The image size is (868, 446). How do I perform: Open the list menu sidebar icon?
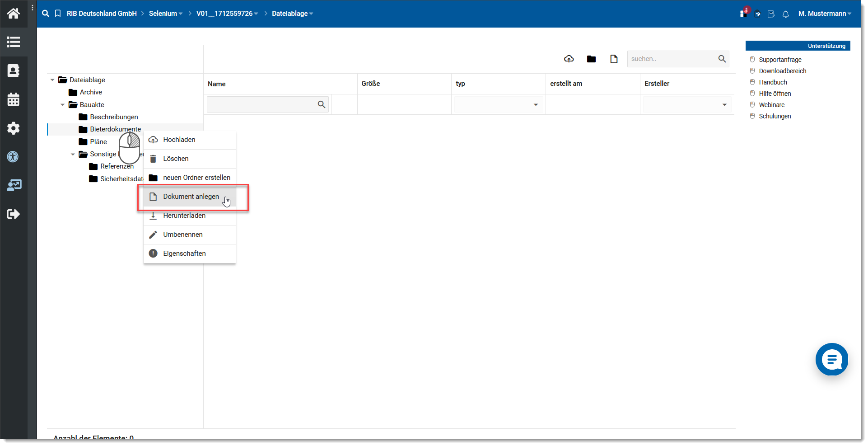click(14, 42)
